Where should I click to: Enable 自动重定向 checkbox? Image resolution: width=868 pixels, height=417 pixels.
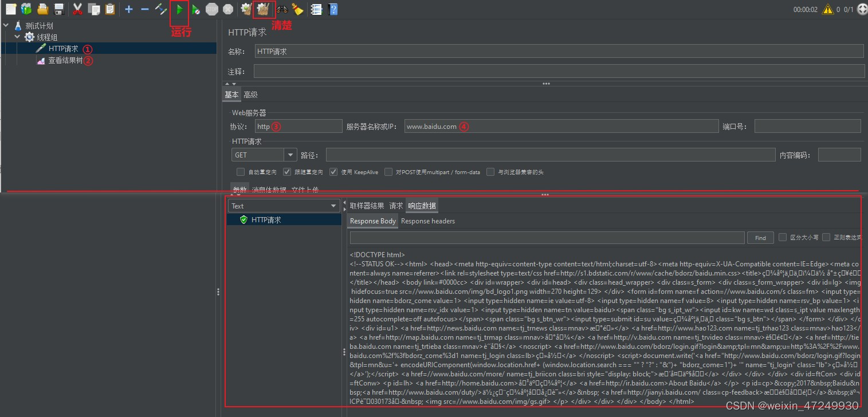coord(241,172)
